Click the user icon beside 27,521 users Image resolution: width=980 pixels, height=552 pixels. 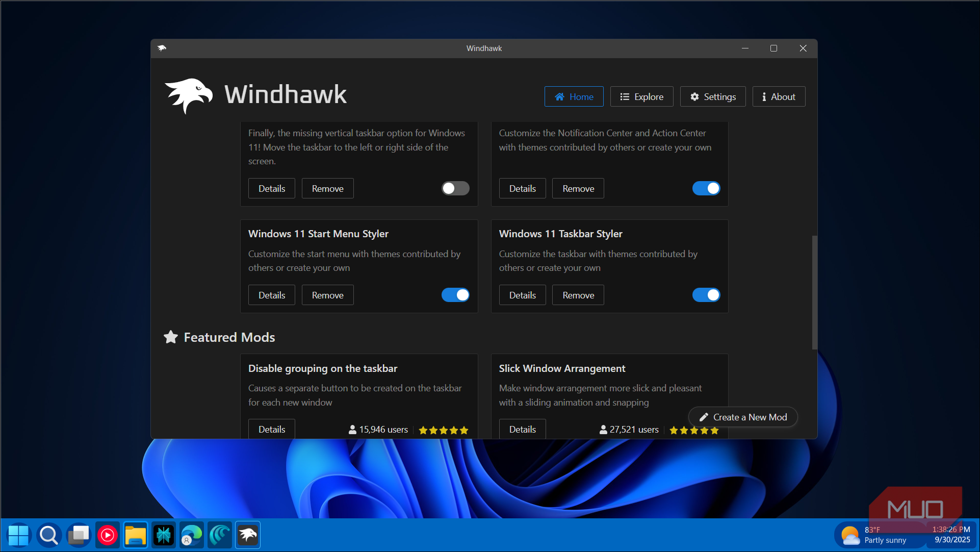pos(603,430)
